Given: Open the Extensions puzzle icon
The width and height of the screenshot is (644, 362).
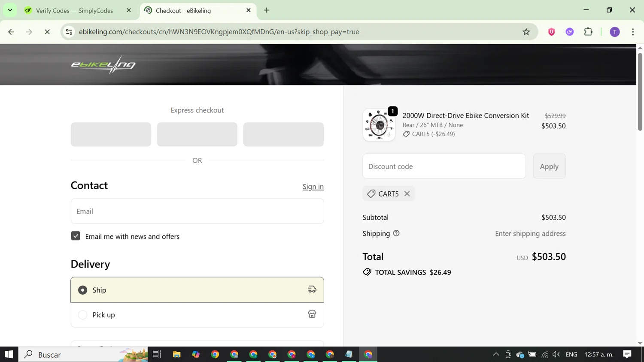Looking at the screenshot, I should (x=588, y=32).
